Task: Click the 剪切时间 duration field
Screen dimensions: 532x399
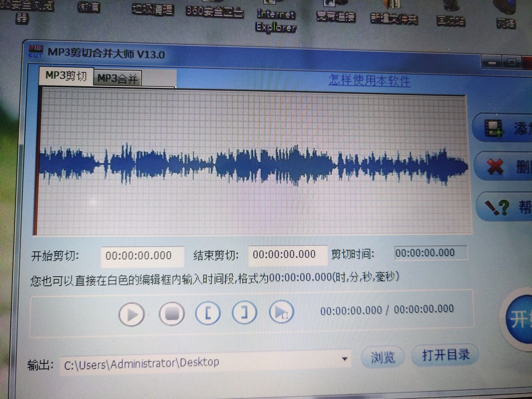Action: 430,253
